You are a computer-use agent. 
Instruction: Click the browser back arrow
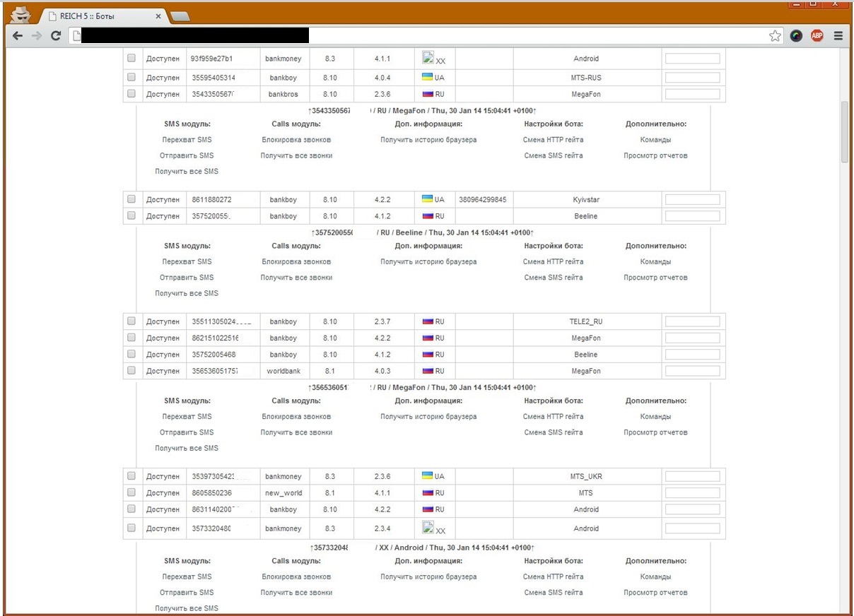click(x=17, y=35)
